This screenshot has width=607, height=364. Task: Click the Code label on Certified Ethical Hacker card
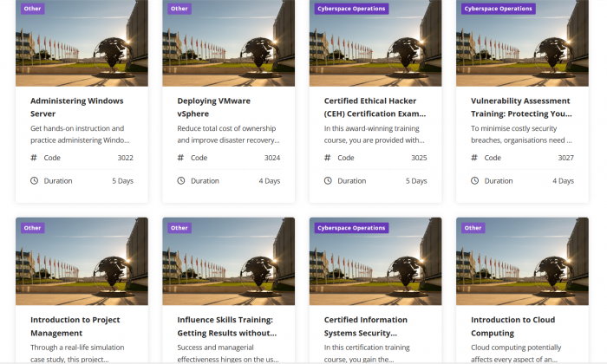(x=346, y=158)
